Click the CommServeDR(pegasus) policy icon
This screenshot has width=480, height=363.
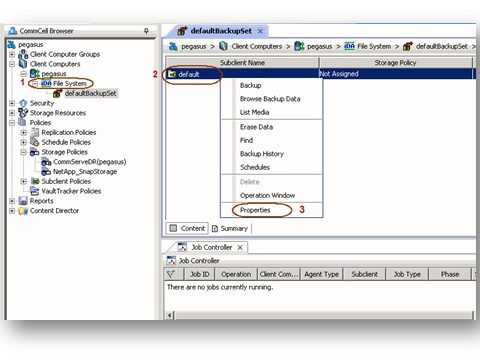[46, 162]
